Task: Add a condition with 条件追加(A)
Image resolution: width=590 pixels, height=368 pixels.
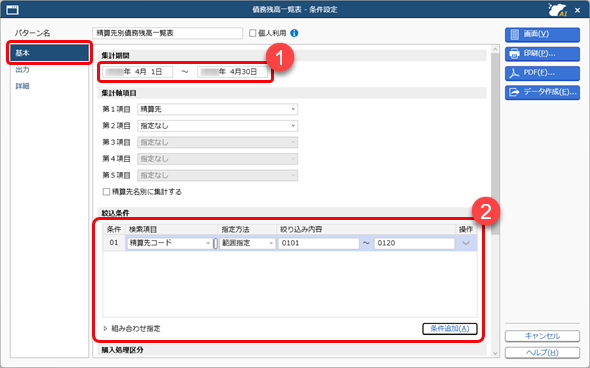Action: click(x=450, y=328)
